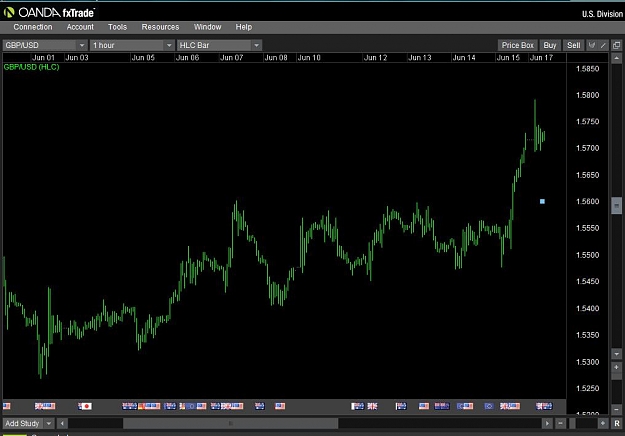The width and height of the screenshot is (625, 436).
Task: Open the Connection menu
Action: (x=33, y=27)
